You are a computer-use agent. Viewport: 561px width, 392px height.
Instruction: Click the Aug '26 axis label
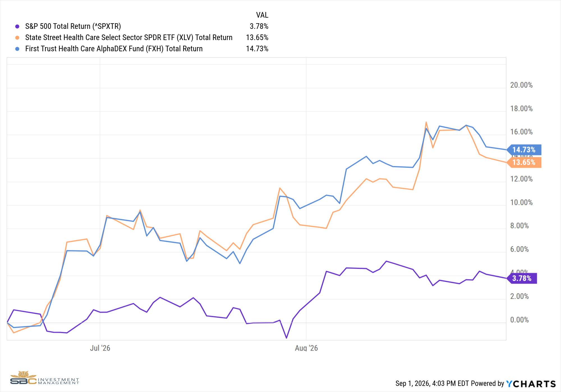[306, 348]
